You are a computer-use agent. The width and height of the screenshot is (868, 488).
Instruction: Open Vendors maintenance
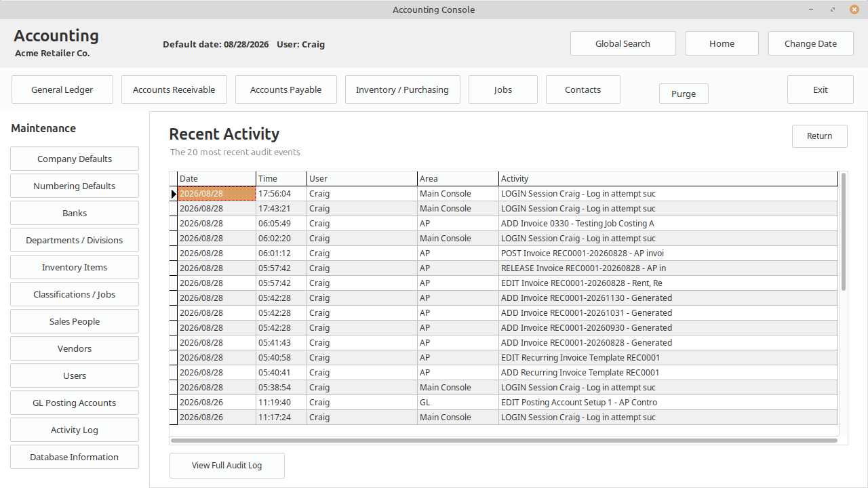pos(75,348)
